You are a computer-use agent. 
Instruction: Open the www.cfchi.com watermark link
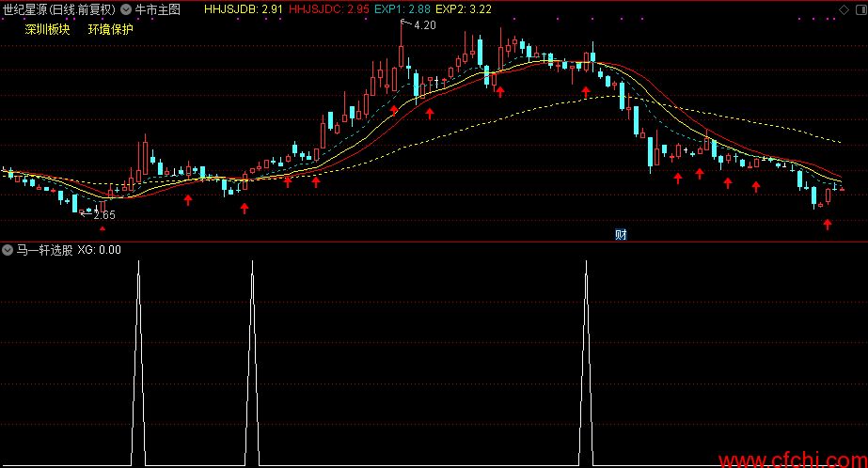pos(793,460)
